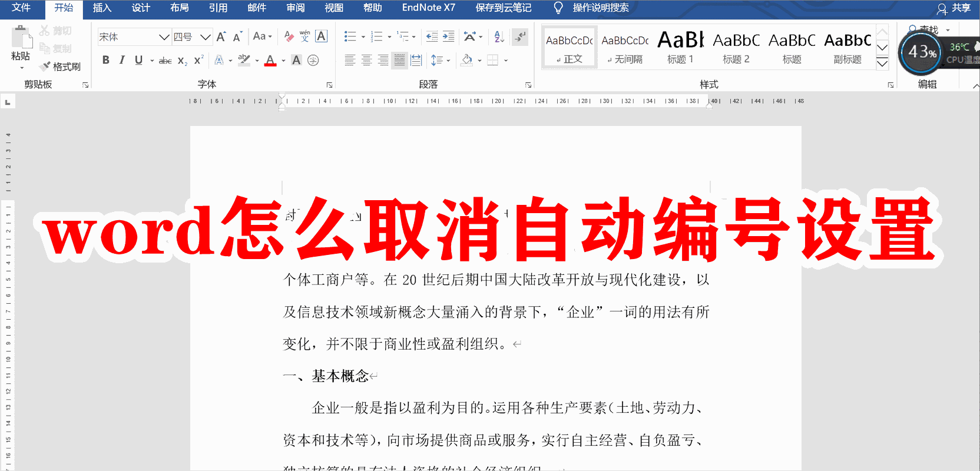
Task: Apply a character border with the boxed A icon
Action: pyautogui.click(x=321, y=37)
